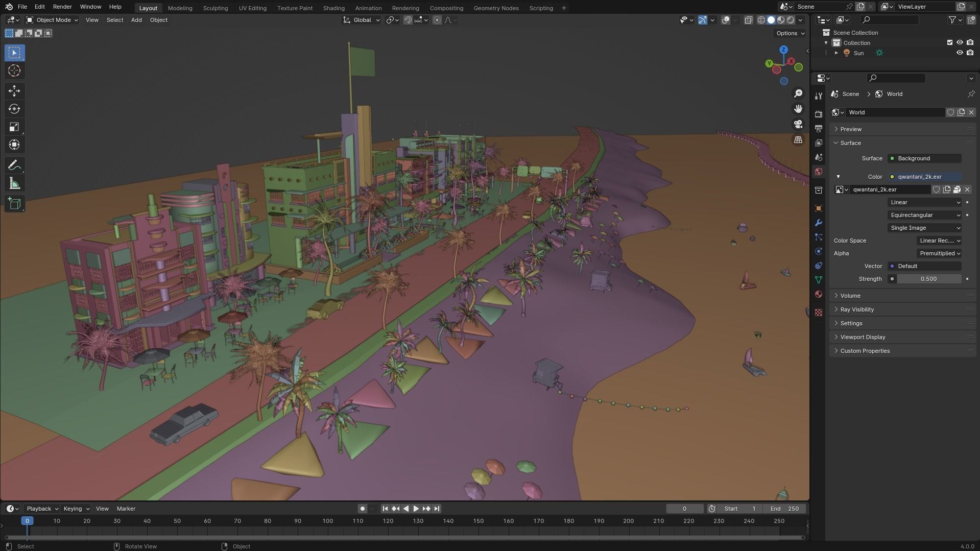Open the Single Image source dropdown

click(925, 228)
